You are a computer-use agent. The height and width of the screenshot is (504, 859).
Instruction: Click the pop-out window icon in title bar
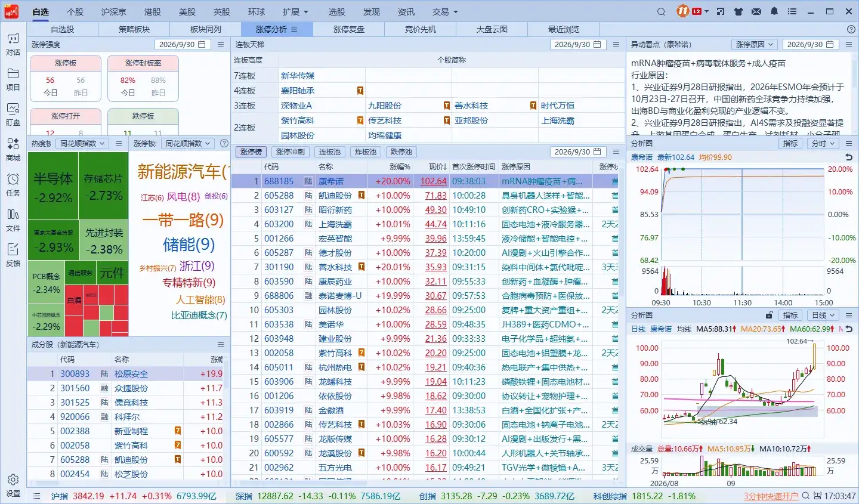click(x=721, y=11)
